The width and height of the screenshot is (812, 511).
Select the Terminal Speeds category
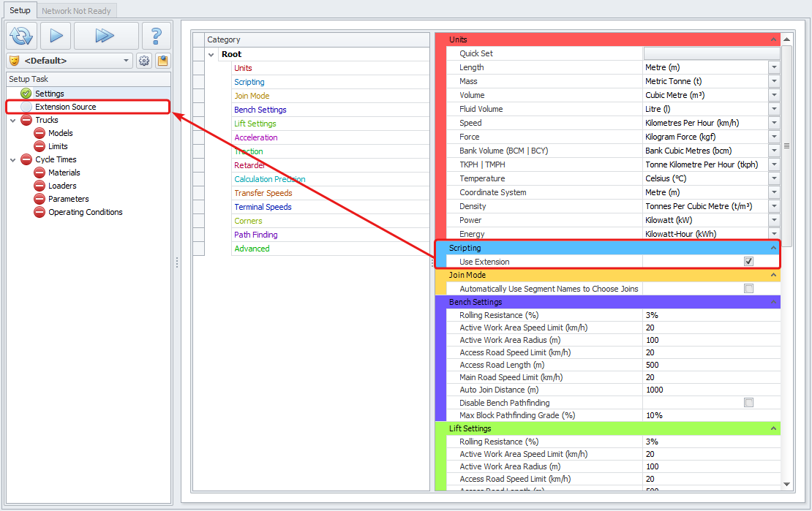click(263, 207)
